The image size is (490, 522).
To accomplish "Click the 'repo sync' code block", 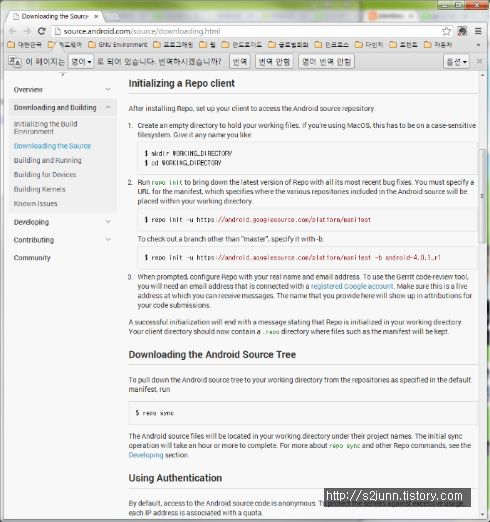I will pyautogui.click(x=302, y=413).
